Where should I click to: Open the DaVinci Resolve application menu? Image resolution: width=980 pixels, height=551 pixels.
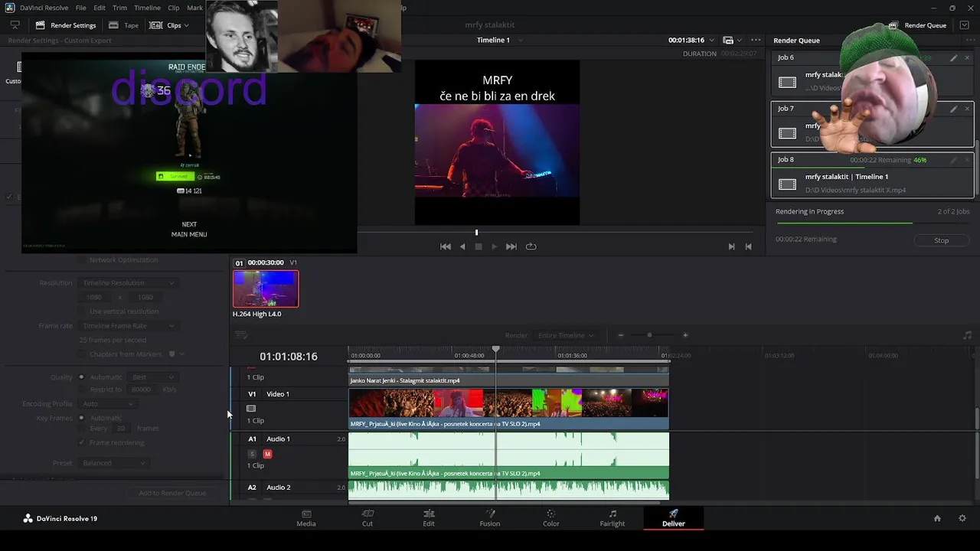(x=44, y=8)
